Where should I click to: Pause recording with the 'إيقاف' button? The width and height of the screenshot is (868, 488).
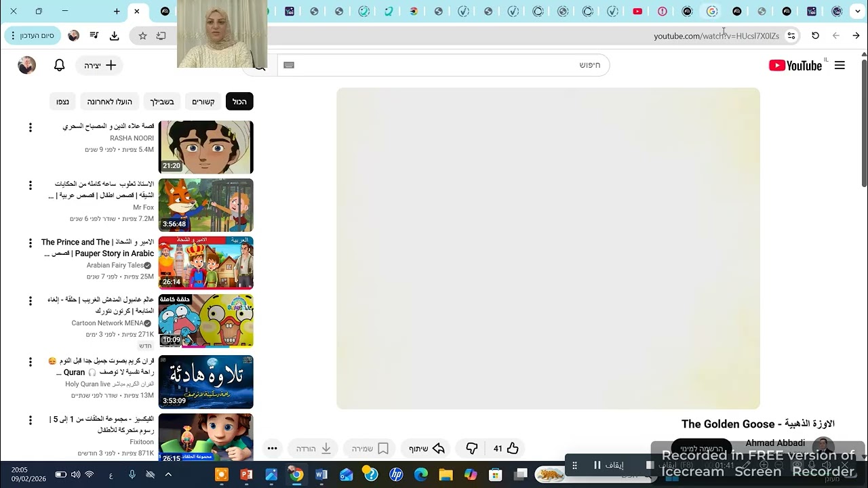(x=608, y=464)
